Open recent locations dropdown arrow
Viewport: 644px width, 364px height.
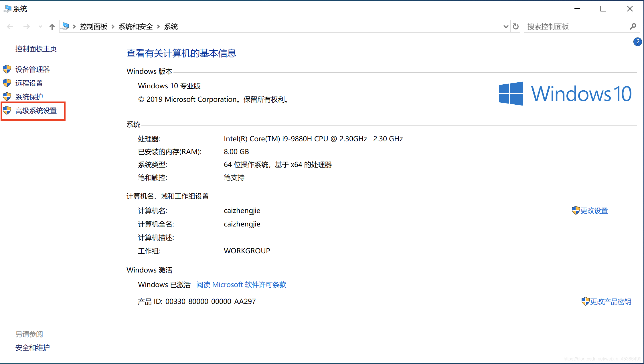[40, 27]
